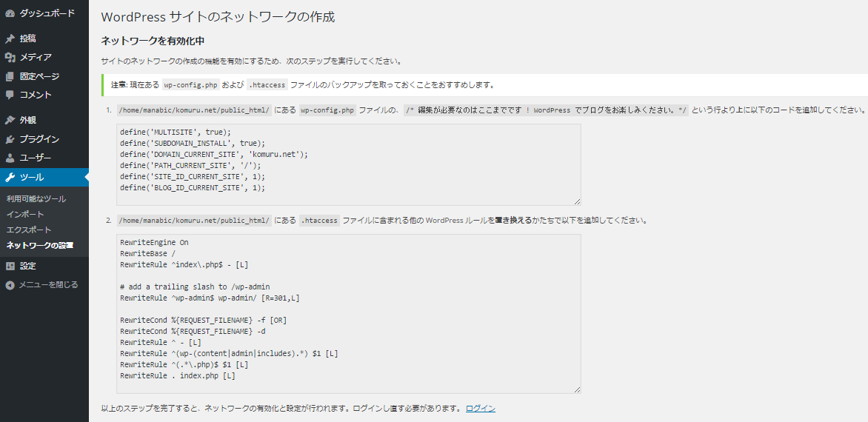Viewport: 868px width, 422px height.
Task: Click the trailing slash comment line
Action: [195, 287]
